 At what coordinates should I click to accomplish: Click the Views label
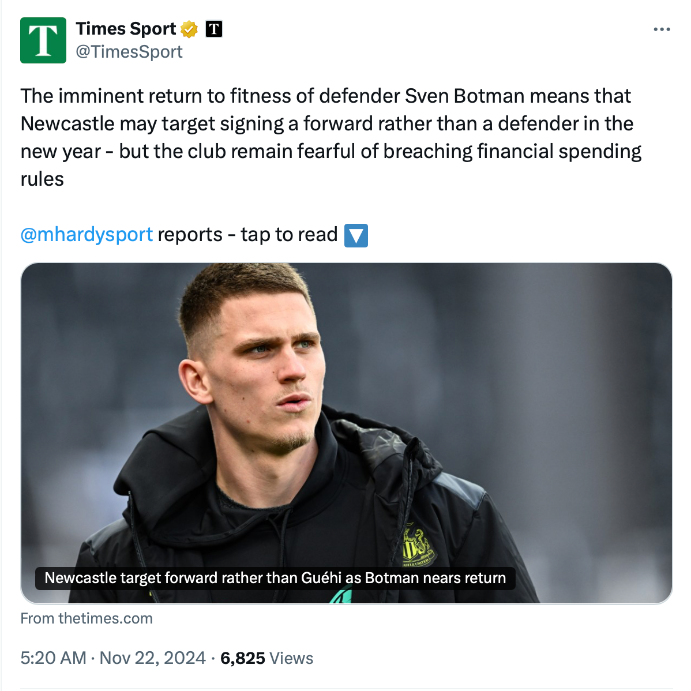tap(291, 658)
